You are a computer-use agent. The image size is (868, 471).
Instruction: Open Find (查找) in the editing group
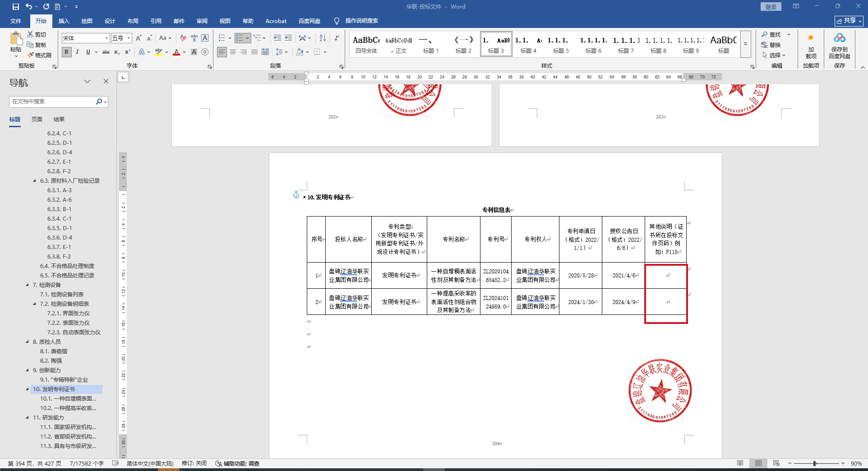tap(771, 34)
